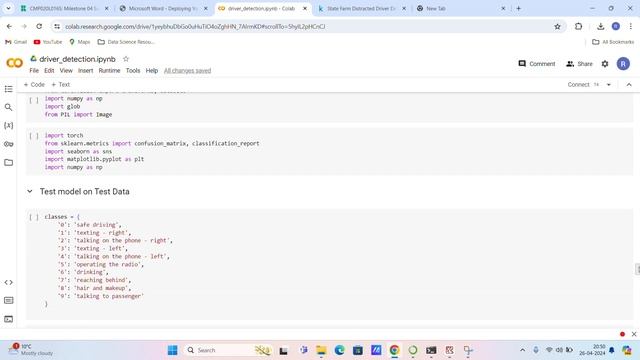This screenshot has width=640, height=360.
Task: Open the Data Science Resources bookmark folder
Action: coord(126,42)
